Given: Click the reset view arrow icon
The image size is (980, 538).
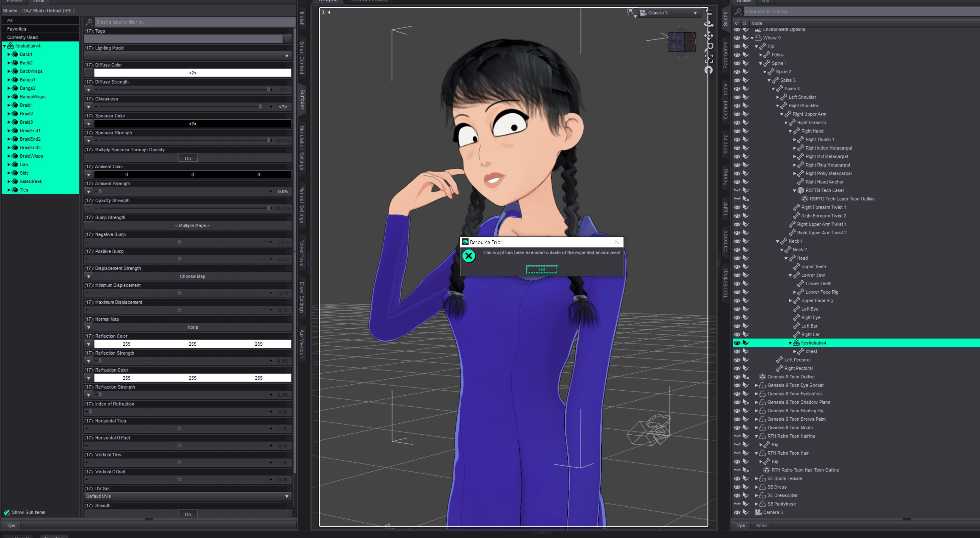Looking at the screenshot, I should pos(708,70).
